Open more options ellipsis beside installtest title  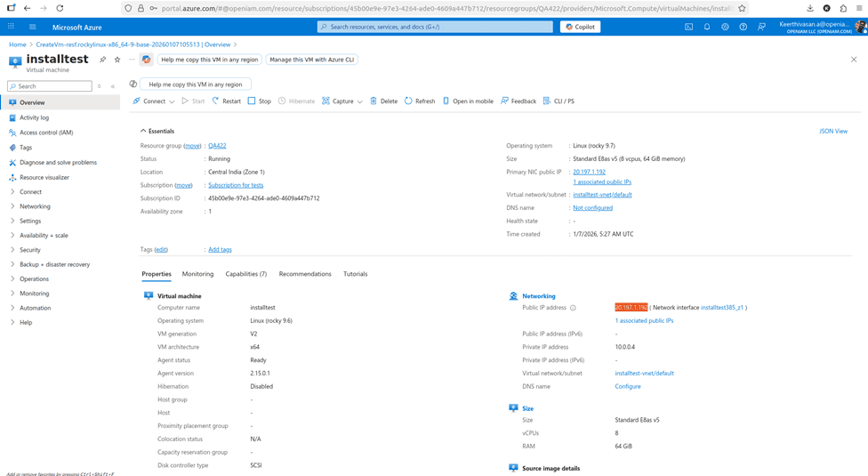tap(132, 60)
